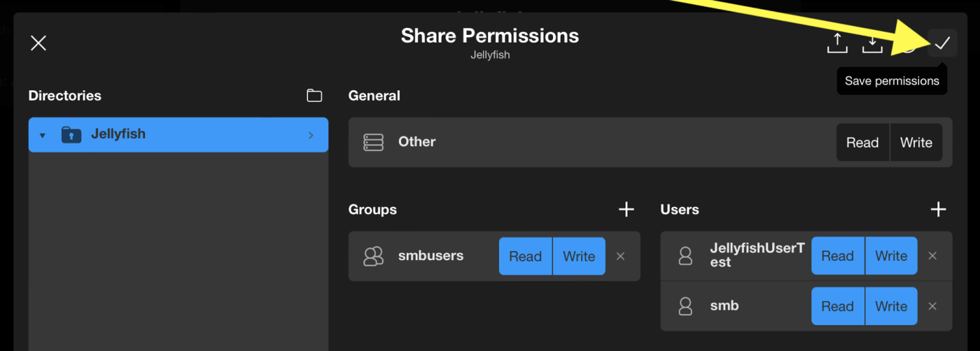Click the Save permissions checkmark icon
This screenshot has height=351, width=980.
(x=942, y=43)
